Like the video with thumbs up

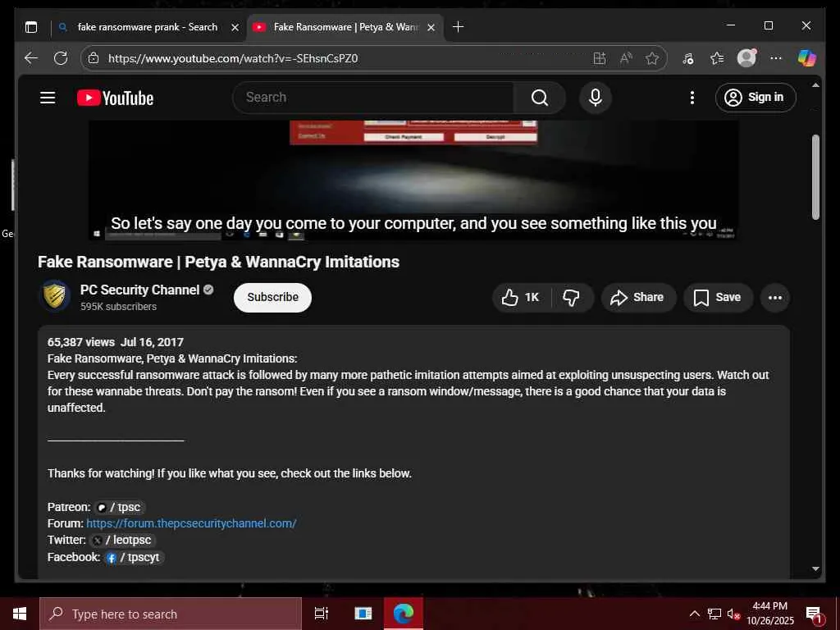click(x=521, y=297)
